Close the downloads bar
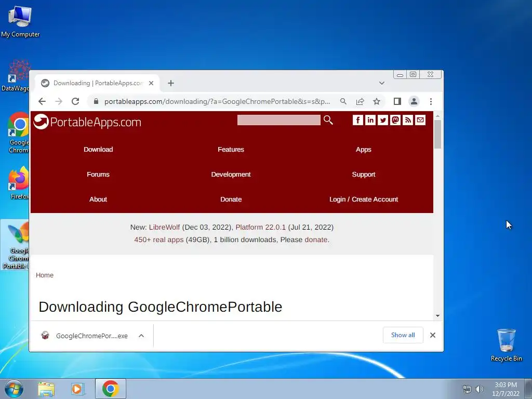The image size is (532, 399). pos(433,335)
